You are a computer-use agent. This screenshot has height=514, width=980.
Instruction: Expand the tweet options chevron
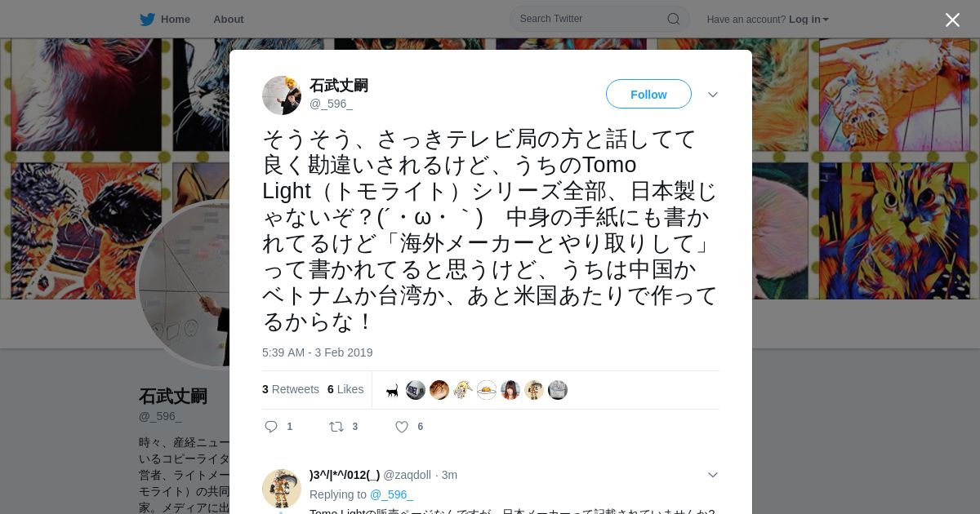pos(713,95)
